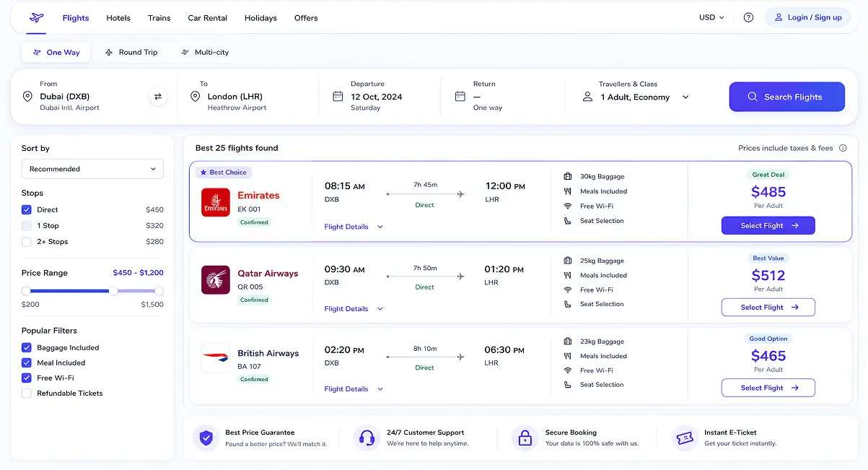Expand British Airways Flight Details
The image size is (868, 470).
(x=354, y=389)
